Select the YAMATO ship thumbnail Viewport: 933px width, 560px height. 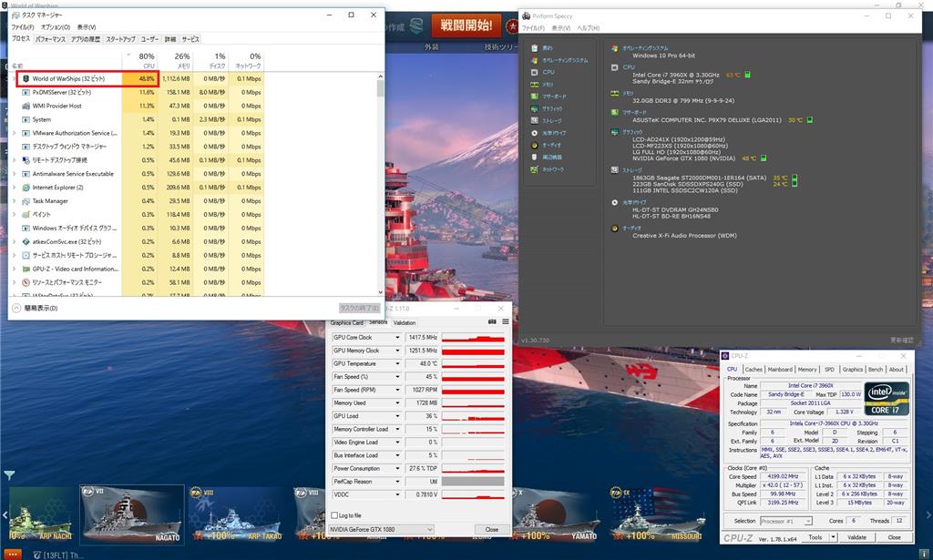coord(557,514)
